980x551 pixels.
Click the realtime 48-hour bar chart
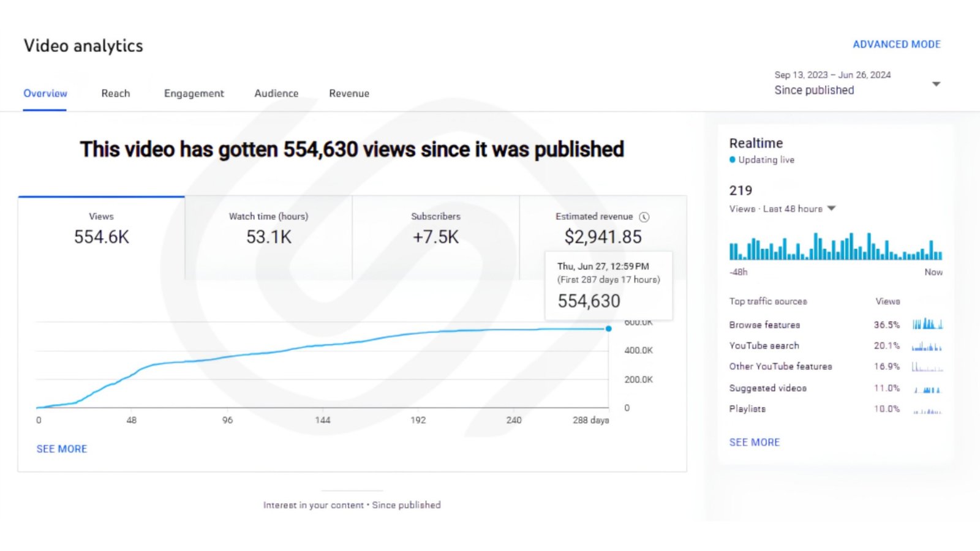pyautogui.click(x=835, y=246)
